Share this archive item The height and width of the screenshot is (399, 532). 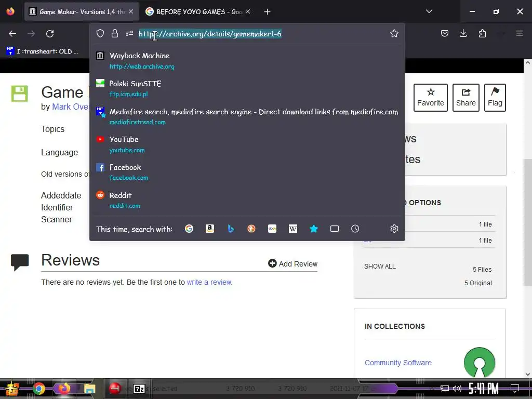466,98
